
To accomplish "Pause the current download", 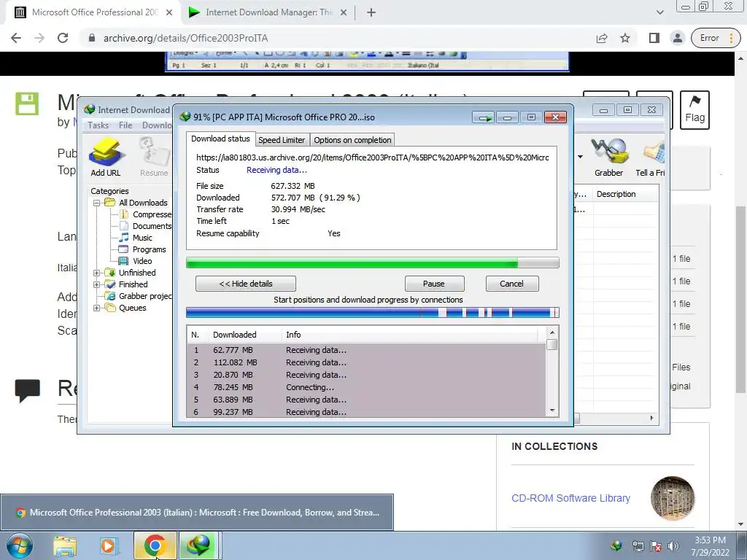I will (x=433, y=284).
